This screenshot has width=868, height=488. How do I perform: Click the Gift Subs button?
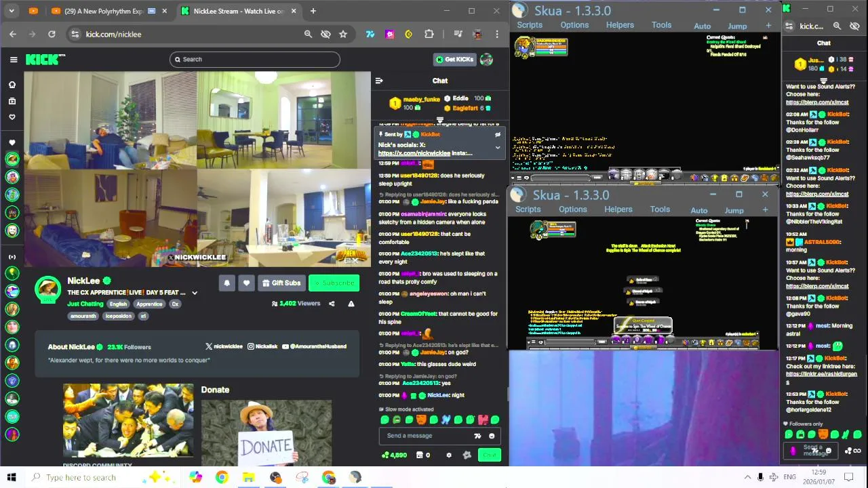pos(281,283)
